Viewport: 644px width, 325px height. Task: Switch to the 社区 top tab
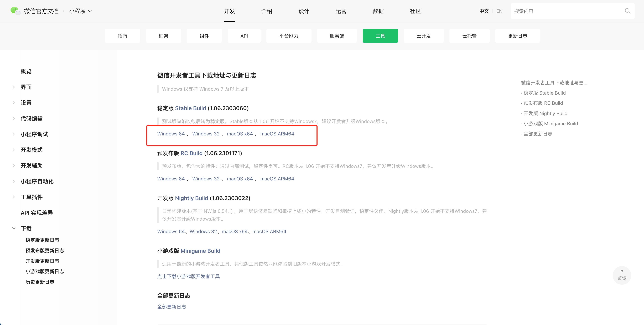coord(415,11)
